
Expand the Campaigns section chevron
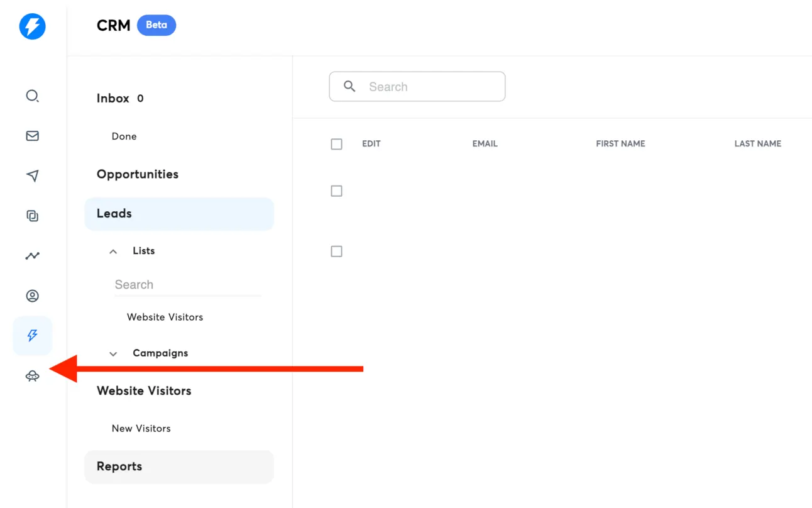click(x=113, y=354)
